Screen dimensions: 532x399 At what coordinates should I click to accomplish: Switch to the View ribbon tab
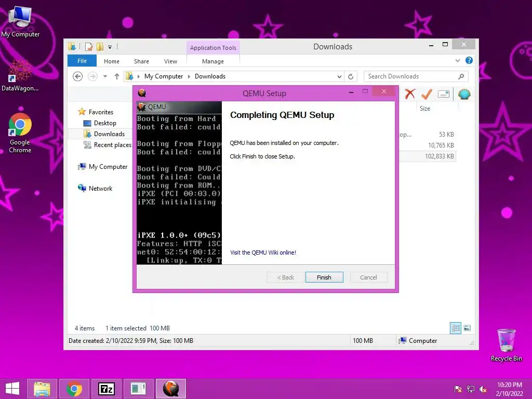point(170,61)
